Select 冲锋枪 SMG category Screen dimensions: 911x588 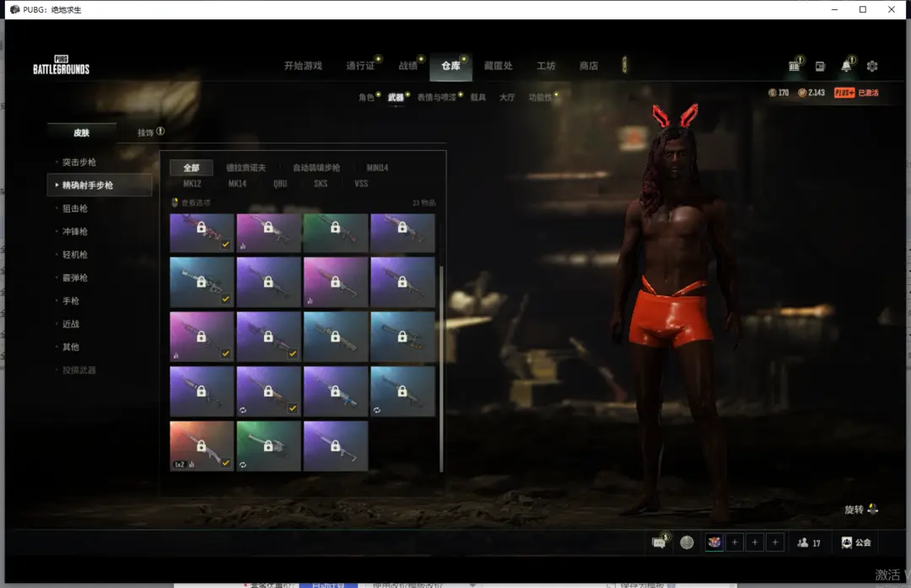click(x=75, y=231)
